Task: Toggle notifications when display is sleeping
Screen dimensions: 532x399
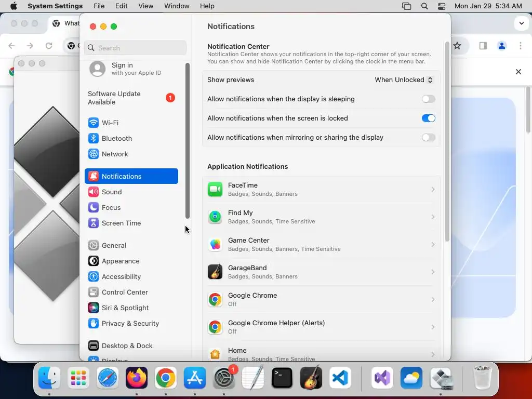Action: [428, 99]
